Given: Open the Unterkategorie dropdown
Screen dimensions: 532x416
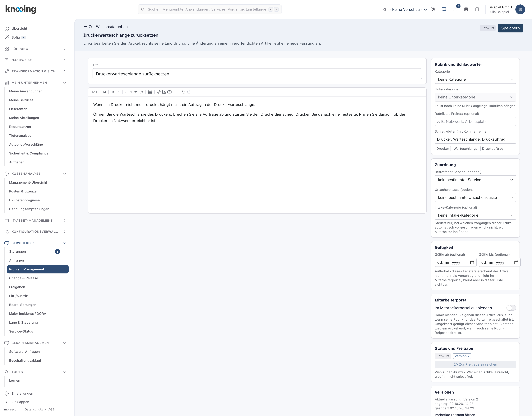Looking at the screenshot, I should point(475,97).
